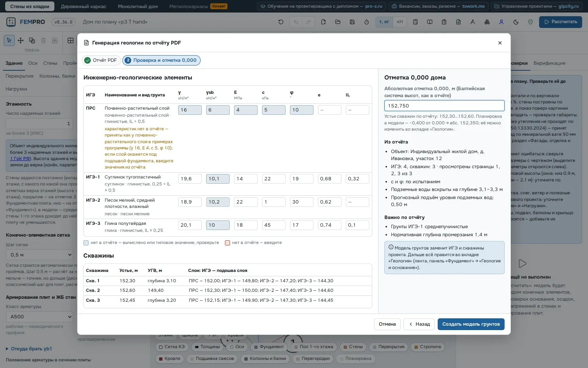The height and width of the screenshot is (368, 588).
Task: Click the save diskette icon in toolbar
Action: coord(352,22)
